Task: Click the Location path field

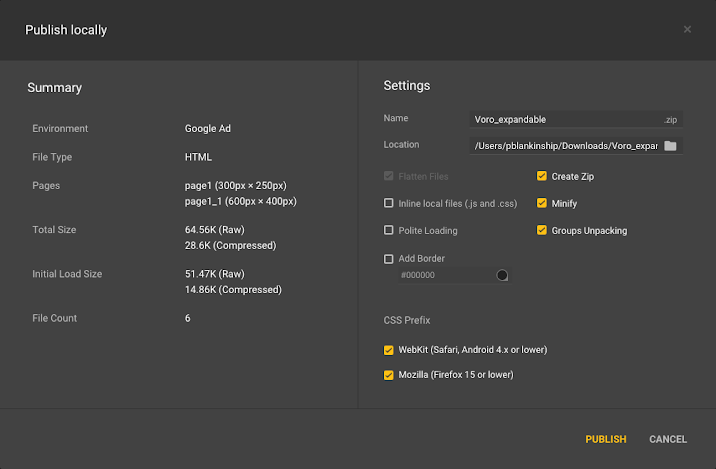Action: click(x=565, y=146)
